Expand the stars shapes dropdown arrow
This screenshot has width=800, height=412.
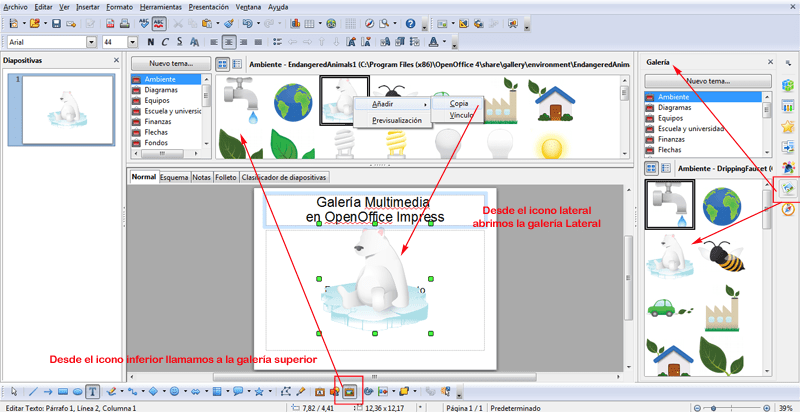(x=270, y=392)
